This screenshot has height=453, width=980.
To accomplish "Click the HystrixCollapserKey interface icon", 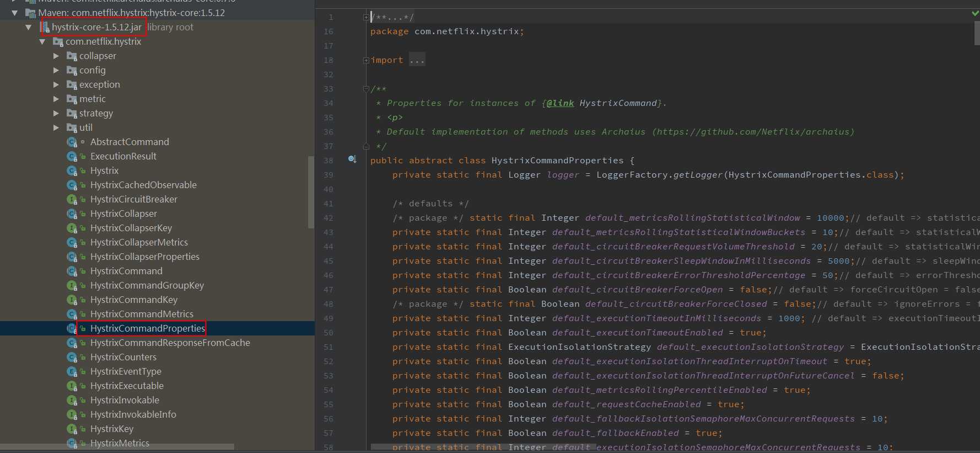I will tap(72, 228).
